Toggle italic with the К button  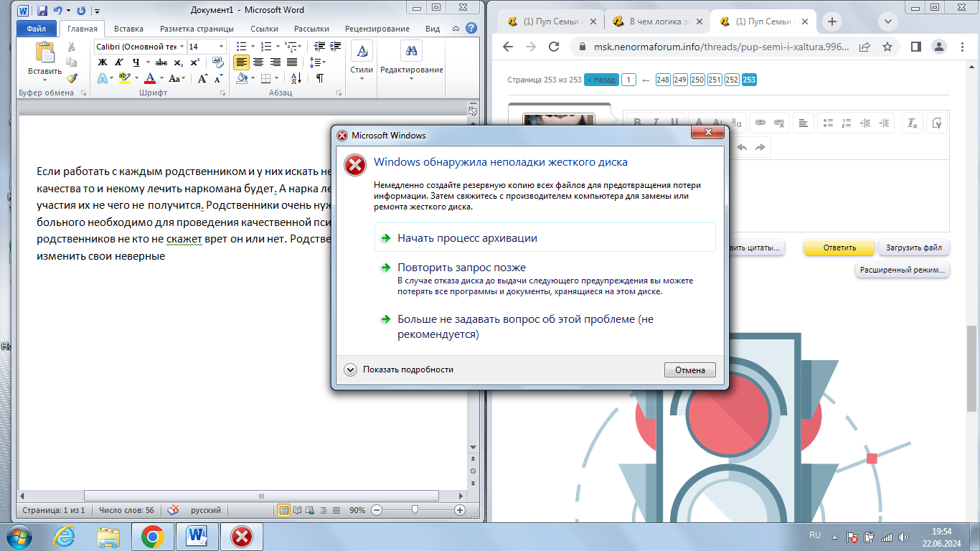point(119,62)
